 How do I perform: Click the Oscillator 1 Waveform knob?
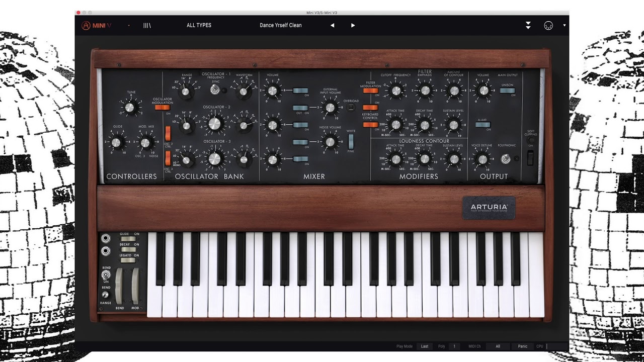pos(244,91)
